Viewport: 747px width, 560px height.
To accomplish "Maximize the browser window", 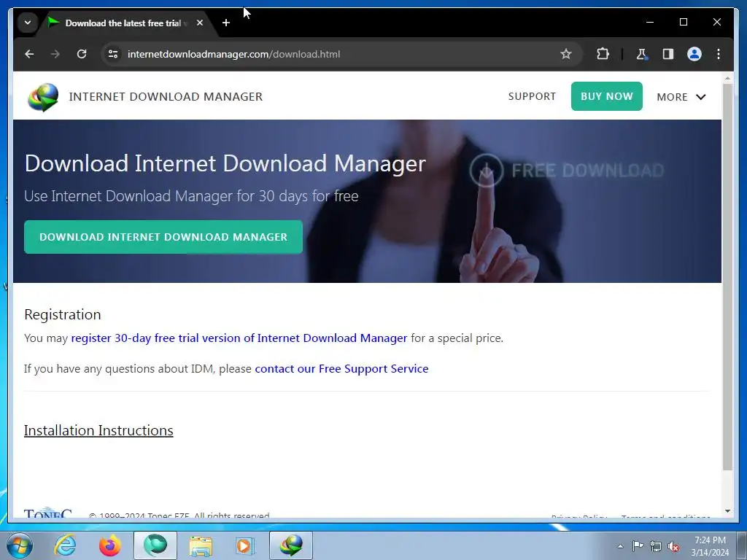I will click(683, 22).
